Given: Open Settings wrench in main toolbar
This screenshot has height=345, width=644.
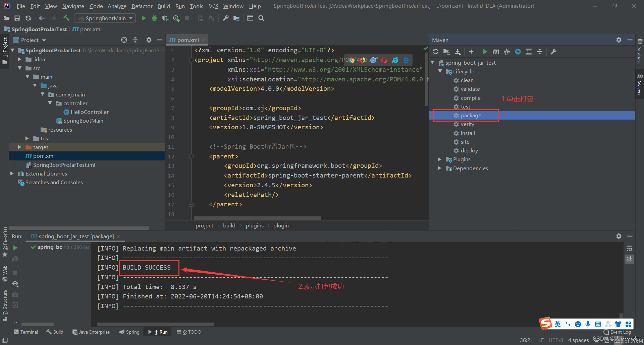Looking at the screenshot, I should click(226, 18).
